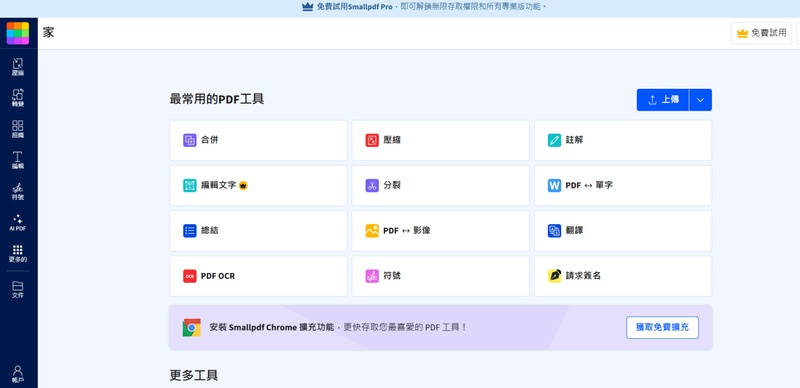This screenshot has height=388, width=800.
Task: Open the 組織 organize sidebar item with grid icon
Action: coord(18,129)
